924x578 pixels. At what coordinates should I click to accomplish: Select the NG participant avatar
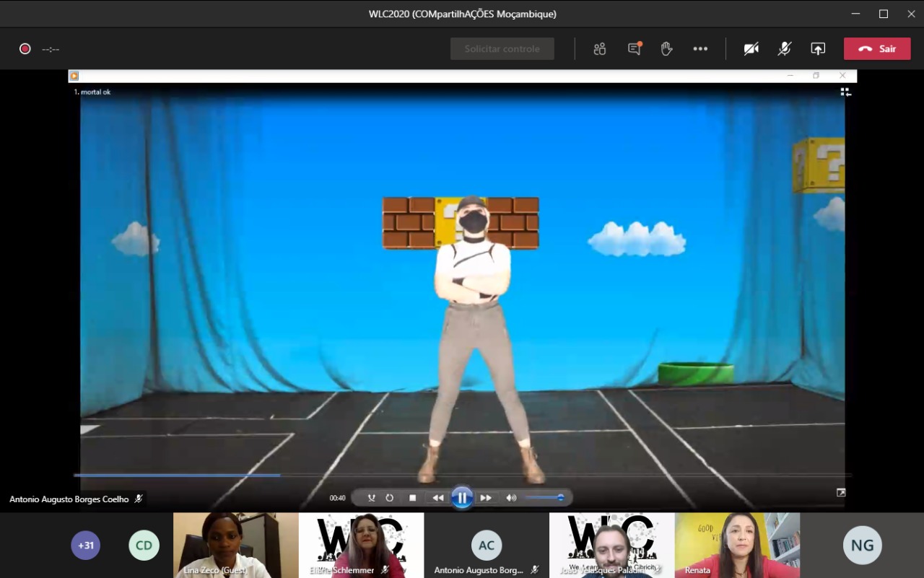[863, 545]
